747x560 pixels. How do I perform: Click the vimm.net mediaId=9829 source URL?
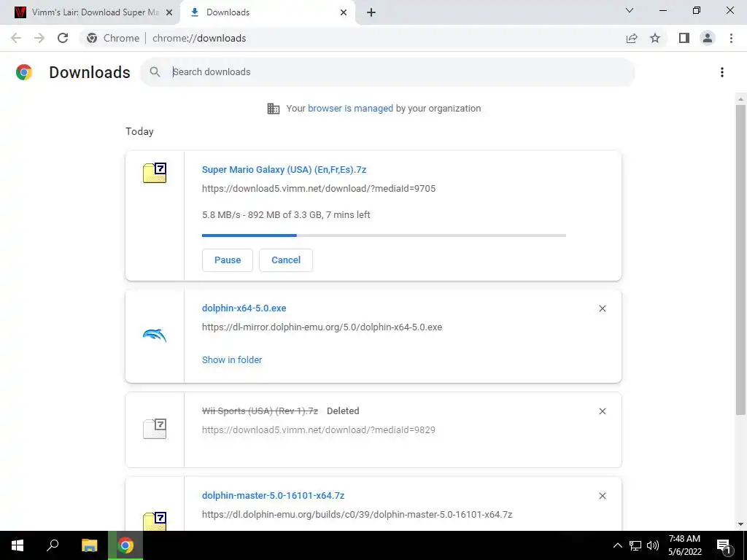click(319, 430)
